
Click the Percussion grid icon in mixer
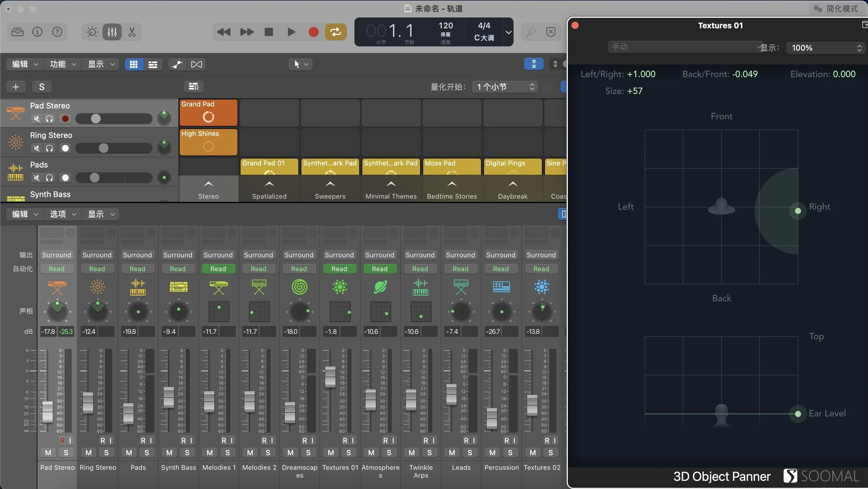pyautogui.click(x=502, y=287)
